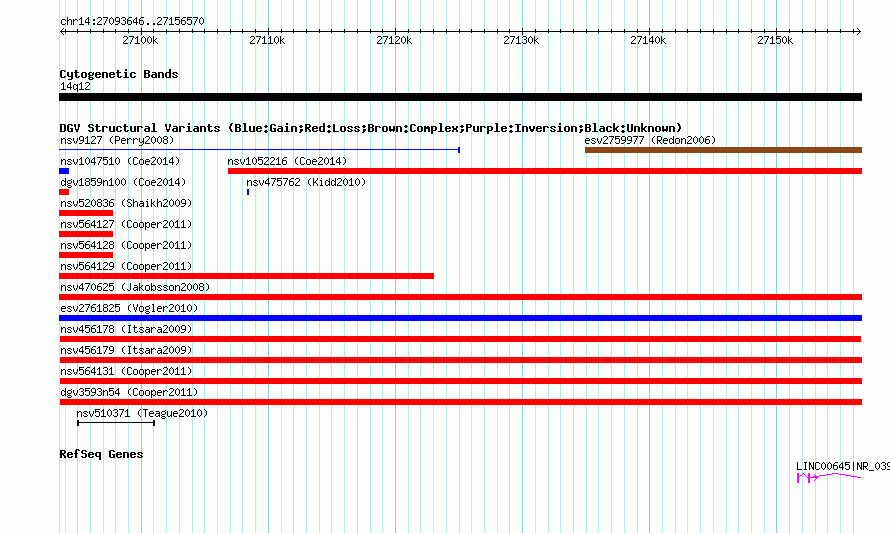Select the red nsv520836 loss bar
Image resolution: width=890 pixels, height=533 pixels.
coord(86,213)
